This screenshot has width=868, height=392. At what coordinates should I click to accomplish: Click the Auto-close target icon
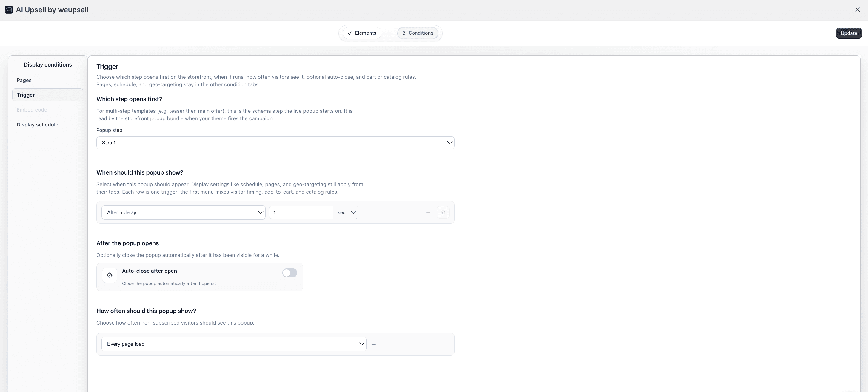coord(110,275)
